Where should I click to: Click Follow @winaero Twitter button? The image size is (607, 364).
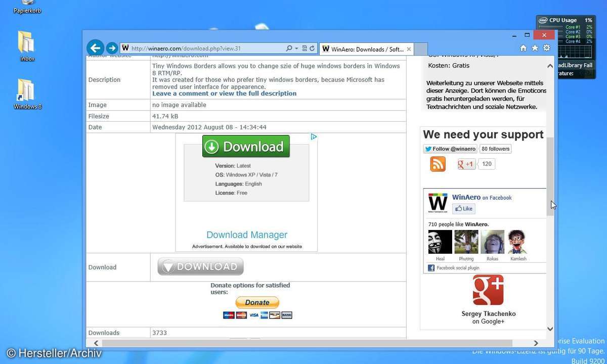point(450,149)
